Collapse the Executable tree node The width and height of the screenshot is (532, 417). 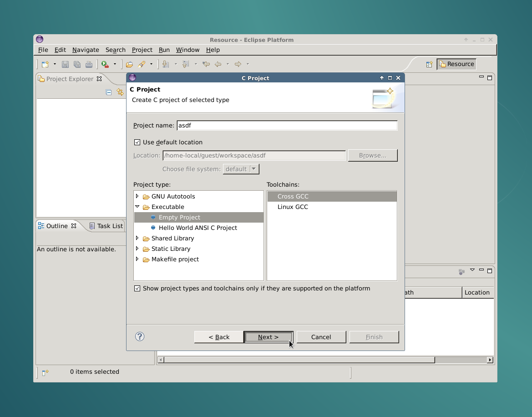coord(137,207)
